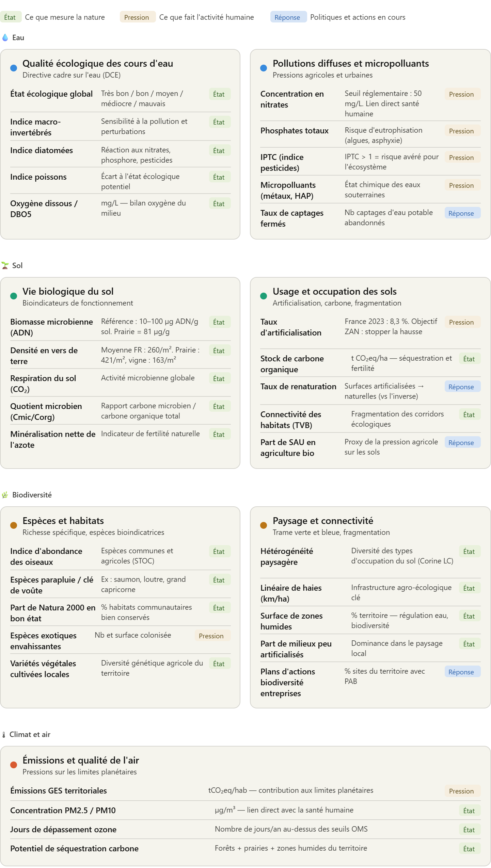The height and width of the screenshot is (868, 491).
Task: Click the Pression tag in the top legend
Action: (x=137, y=17)
